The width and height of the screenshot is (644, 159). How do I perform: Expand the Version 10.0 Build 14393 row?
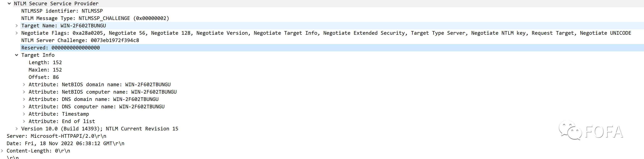[17, 129]
